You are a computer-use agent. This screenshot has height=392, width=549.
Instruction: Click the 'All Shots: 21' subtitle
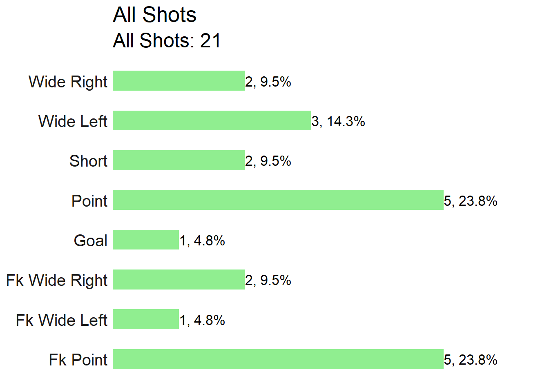point(167,40)
